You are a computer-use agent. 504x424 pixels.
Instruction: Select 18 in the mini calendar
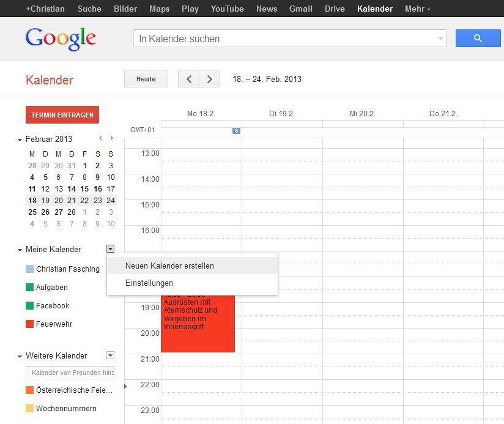[x=32, y=200]
